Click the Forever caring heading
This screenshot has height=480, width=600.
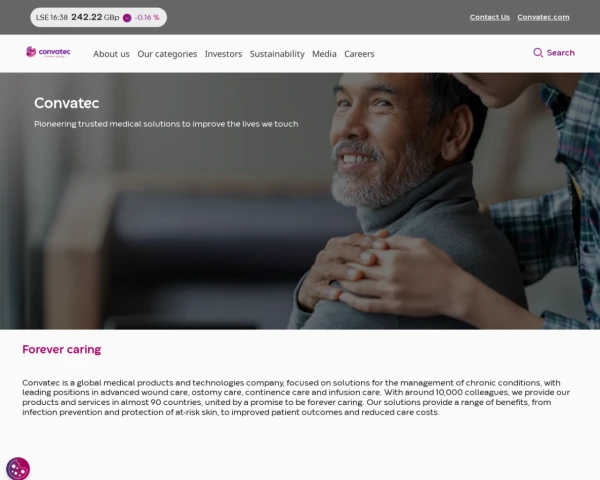point(62,349)
